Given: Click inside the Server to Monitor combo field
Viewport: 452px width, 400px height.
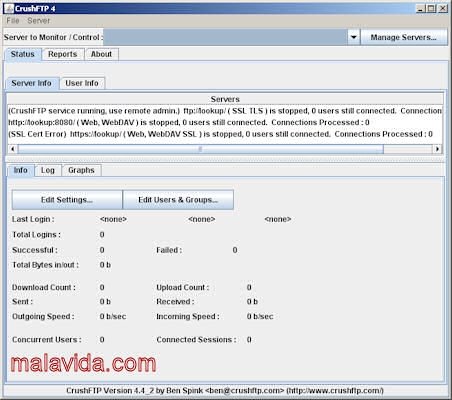Looking at the screenshot, I should pyautogui.click(x=225, y=37).
